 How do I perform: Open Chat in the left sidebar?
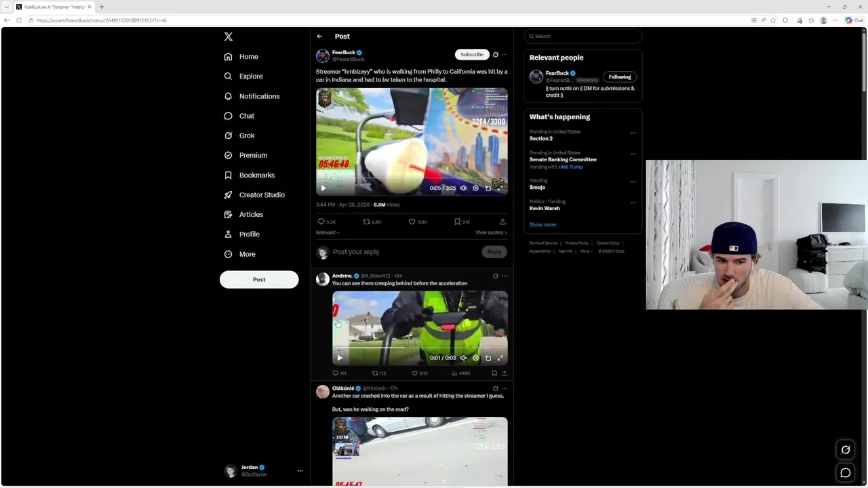(239, 116)
